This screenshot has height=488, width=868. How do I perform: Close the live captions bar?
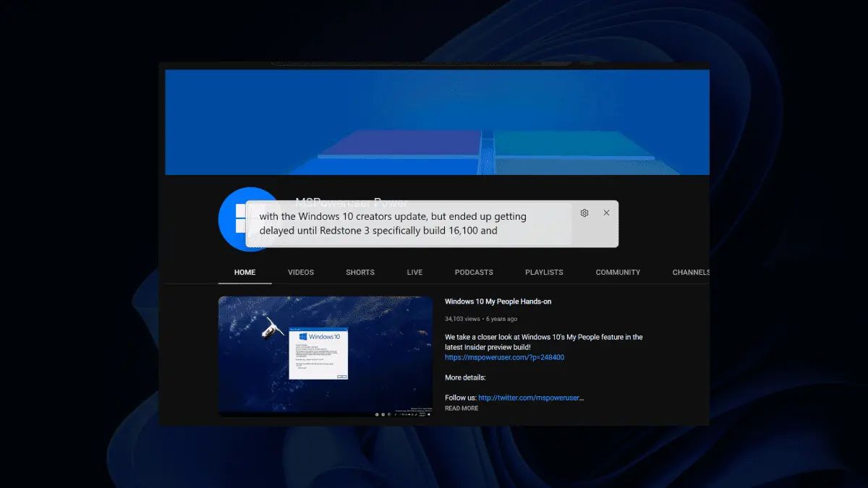click(606, 213)
